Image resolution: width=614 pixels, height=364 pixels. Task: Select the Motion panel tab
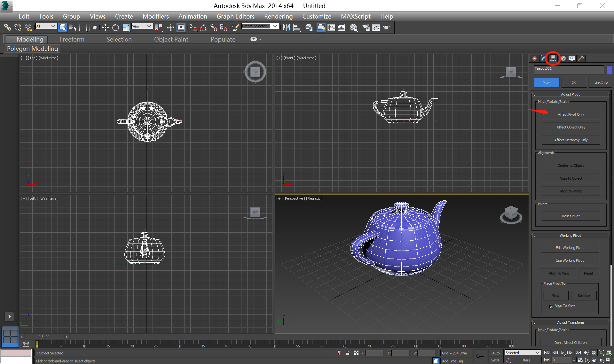point(563,58)
